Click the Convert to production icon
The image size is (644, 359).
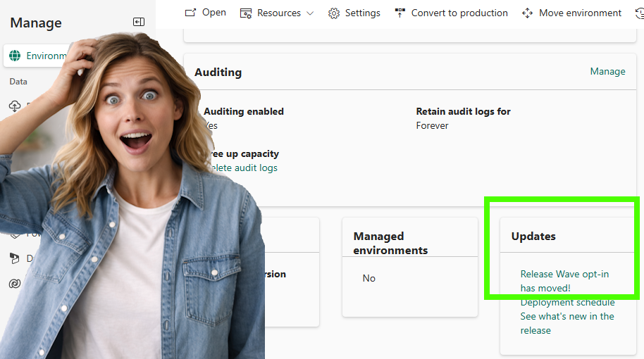coord(400,13)
